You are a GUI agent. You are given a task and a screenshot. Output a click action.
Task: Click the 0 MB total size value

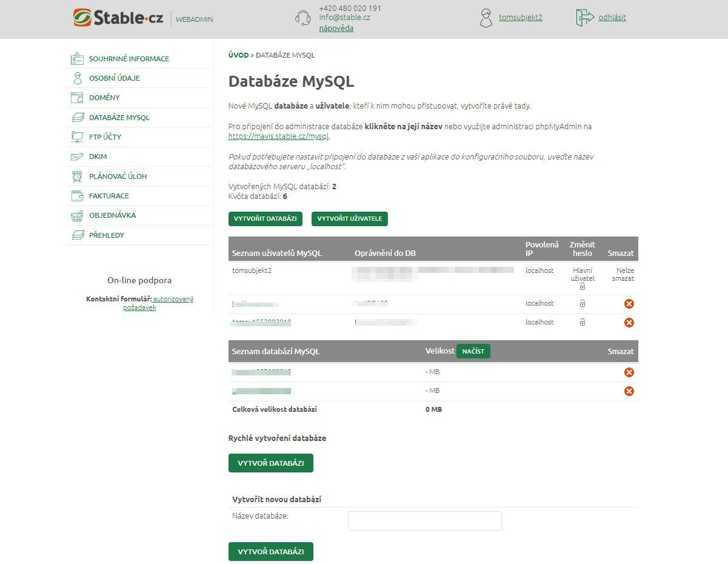point(434,409)
